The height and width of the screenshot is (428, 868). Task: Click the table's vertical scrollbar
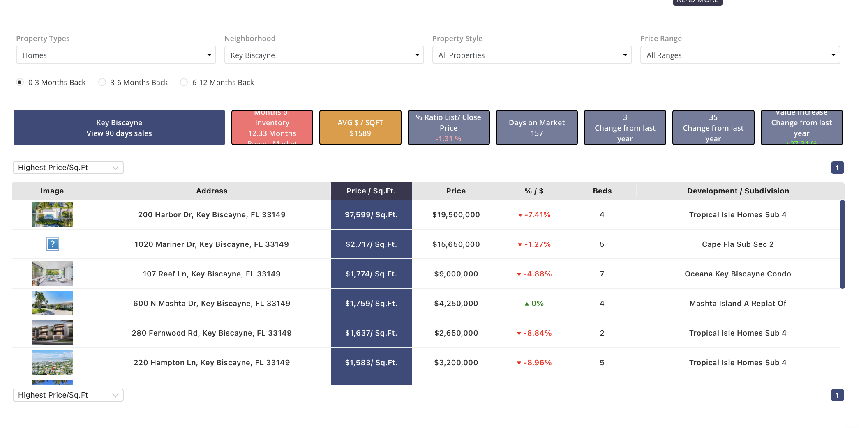pyautogui.click(x=843, y=244)
